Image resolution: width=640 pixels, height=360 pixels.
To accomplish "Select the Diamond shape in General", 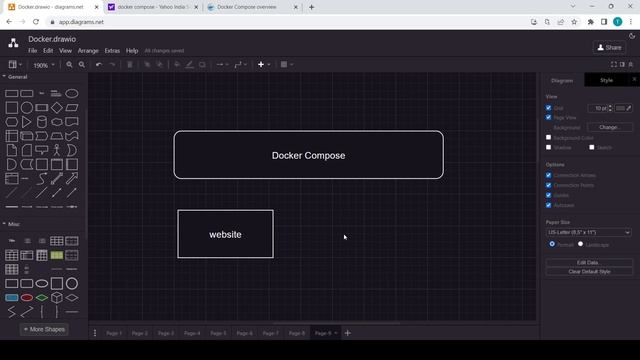I will [x=57, y=108].
